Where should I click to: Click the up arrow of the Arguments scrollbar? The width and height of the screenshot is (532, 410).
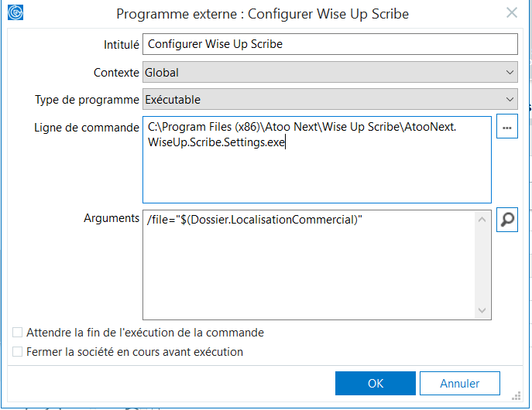point(482,220)
